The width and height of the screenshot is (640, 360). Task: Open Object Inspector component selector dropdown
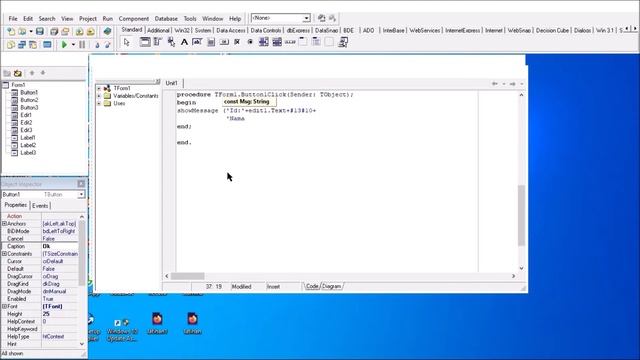point(81,195)
